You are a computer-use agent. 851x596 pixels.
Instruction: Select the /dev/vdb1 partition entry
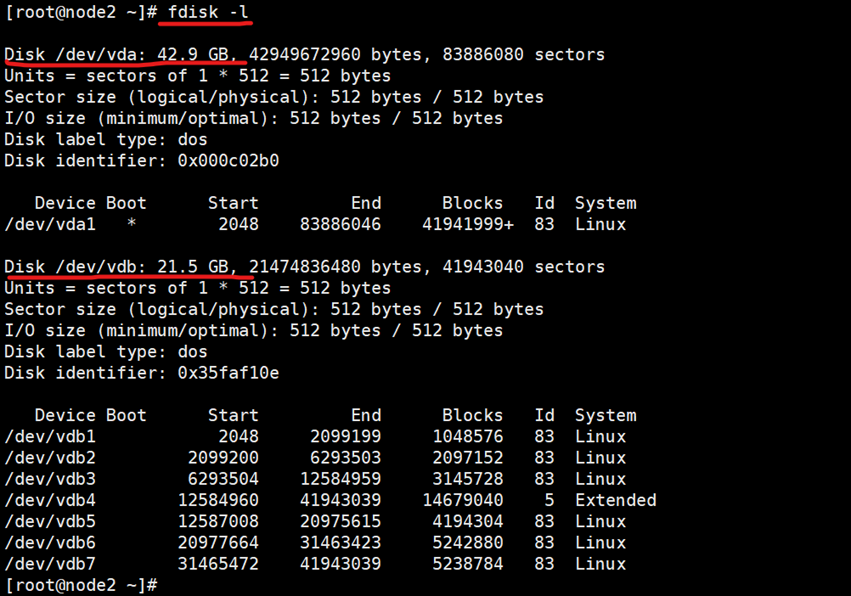click(x=50, y=437)
